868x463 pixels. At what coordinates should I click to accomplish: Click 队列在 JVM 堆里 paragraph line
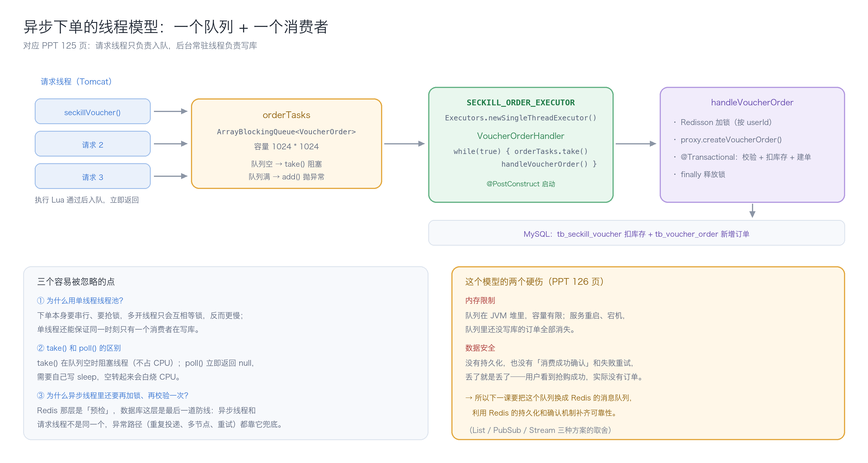click(x=545, y=316)
